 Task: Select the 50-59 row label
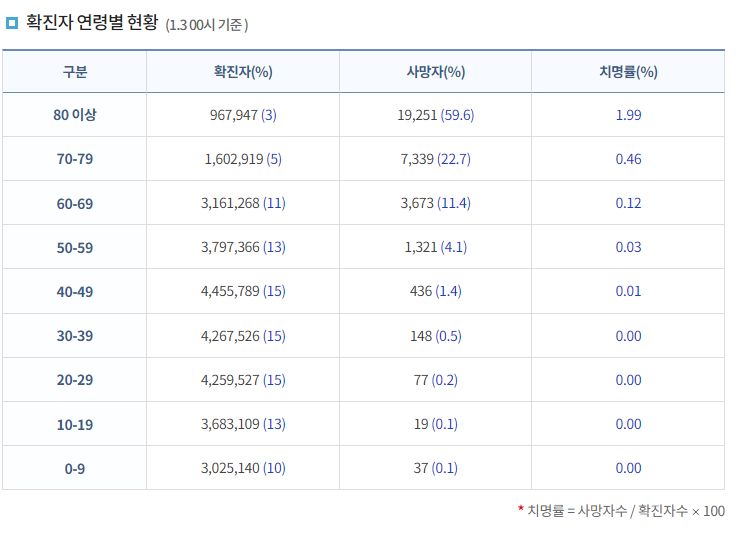(75, 248)
